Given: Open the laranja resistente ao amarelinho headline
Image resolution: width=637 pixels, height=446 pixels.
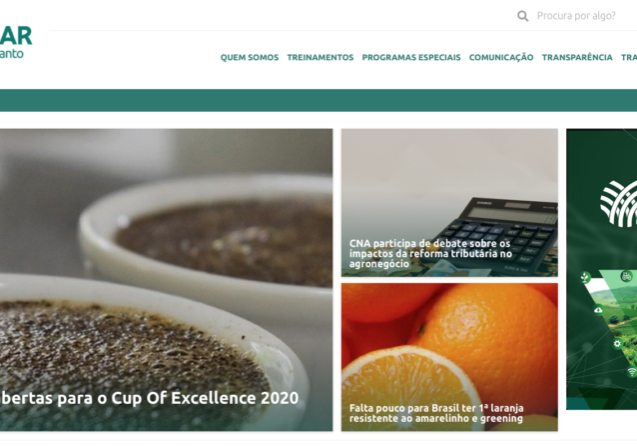Looking at the screenshot, I should pos(436,413).
